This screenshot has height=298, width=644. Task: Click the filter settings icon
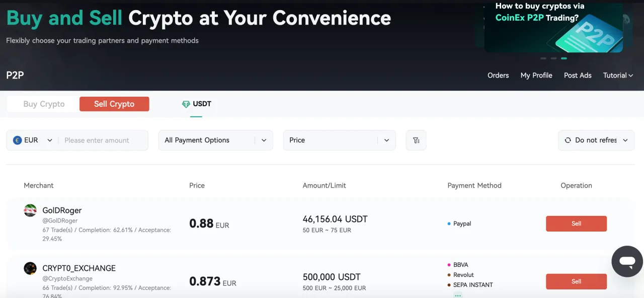click(416, 140)
